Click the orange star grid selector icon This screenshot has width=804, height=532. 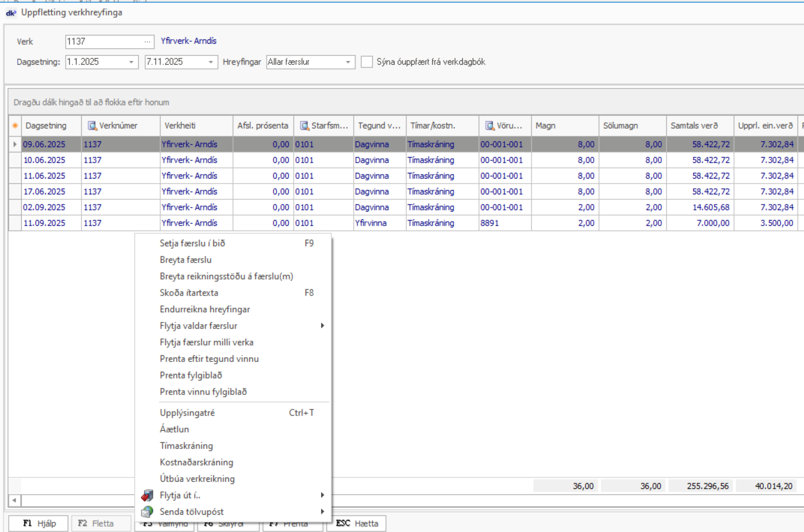tap(15, 126)
